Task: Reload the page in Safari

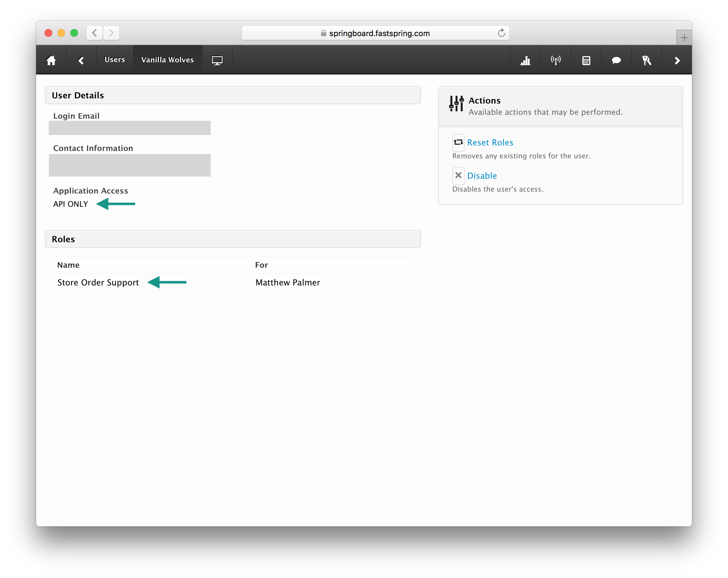Action: pos(501,33)
